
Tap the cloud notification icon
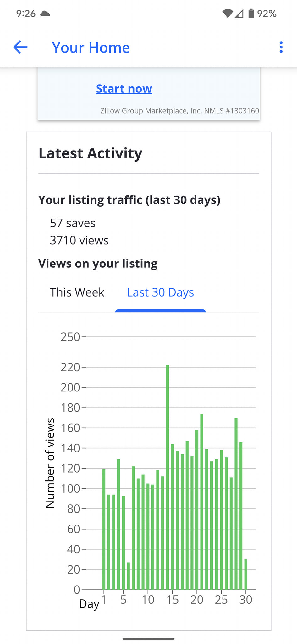coord(45,14)
